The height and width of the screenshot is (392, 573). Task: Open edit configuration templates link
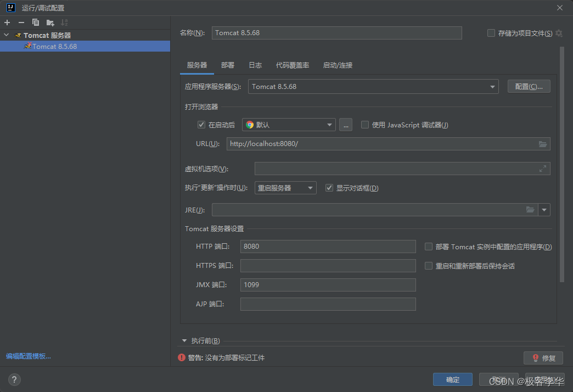click(x=29, y=356)
